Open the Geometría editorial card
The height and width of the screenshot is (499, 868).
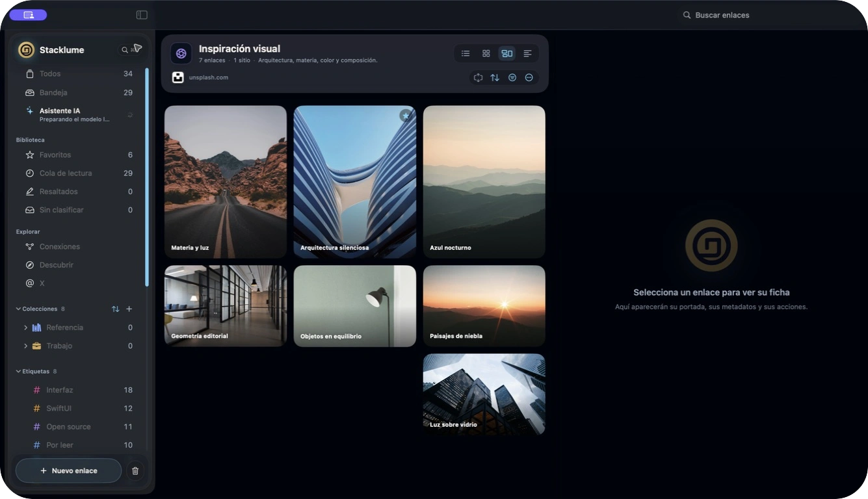point(226,306)
